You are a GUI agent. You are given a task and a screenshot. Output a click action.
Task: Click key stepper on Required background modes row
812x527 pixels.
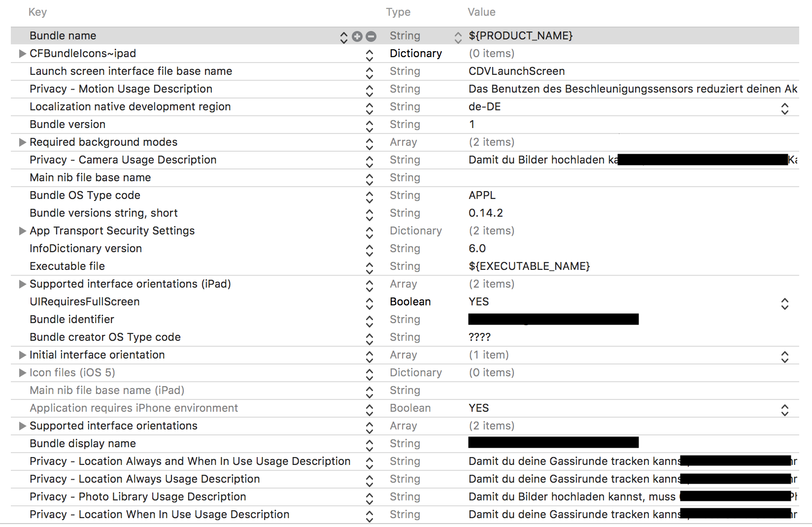(x=370, y=144)
